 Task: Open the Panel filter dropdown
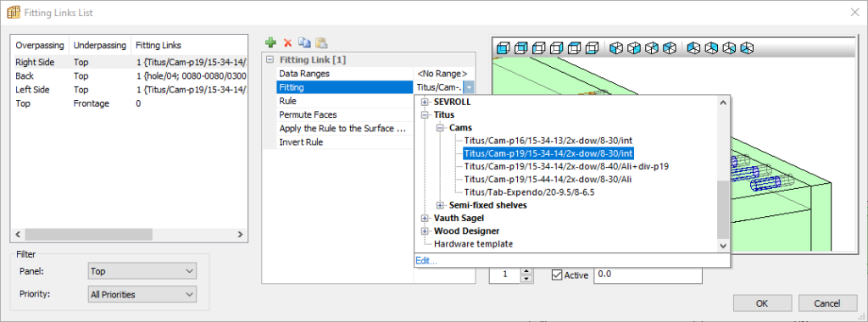142,271
